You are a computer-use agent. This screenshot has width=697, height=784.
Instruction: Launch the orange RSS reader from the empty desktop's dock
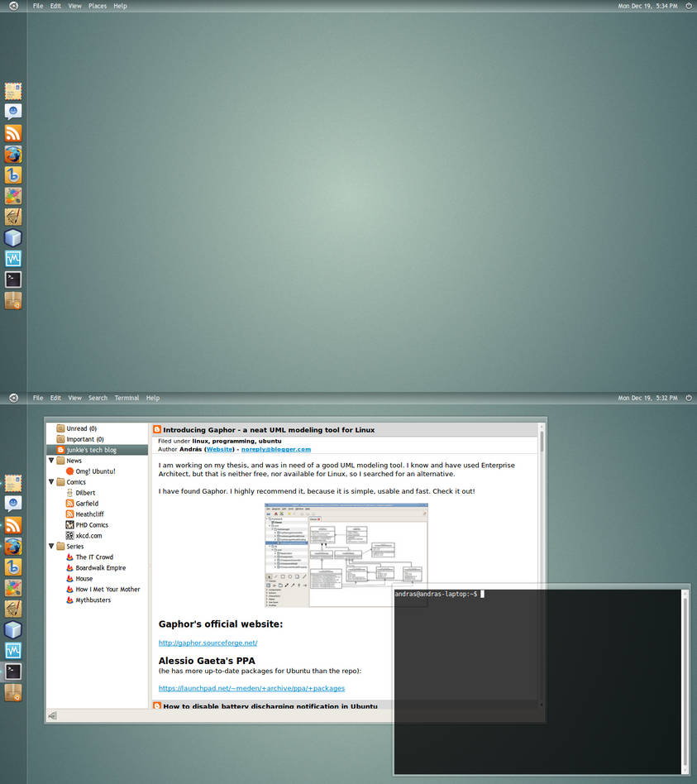[x=13, y=133]
